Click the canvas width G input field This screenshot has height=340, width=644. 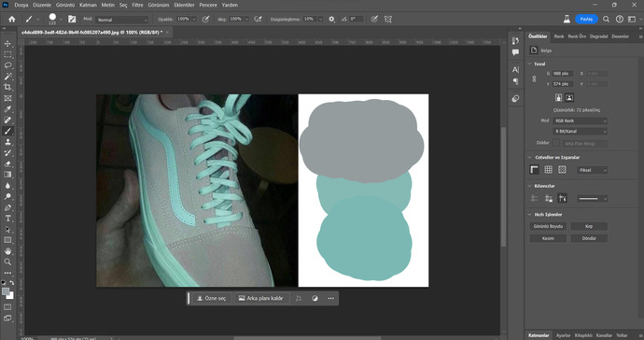tap(562, 74)
